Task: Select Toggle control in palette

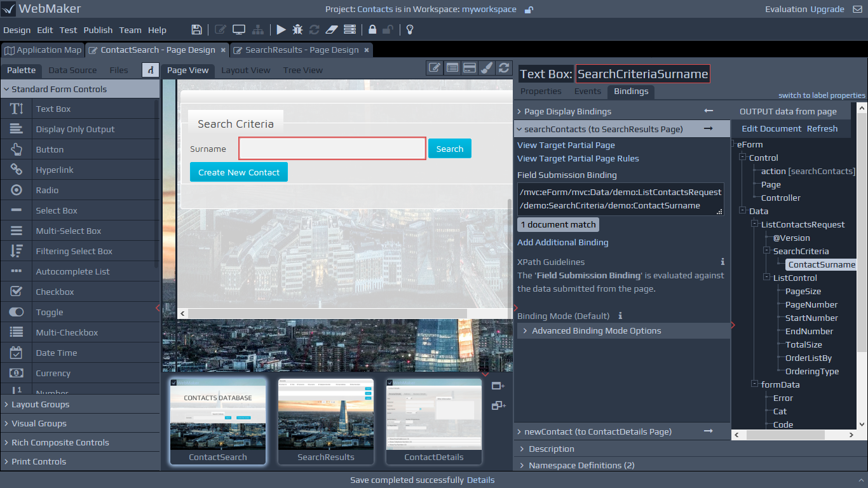Action: click(x=79, y=312)
